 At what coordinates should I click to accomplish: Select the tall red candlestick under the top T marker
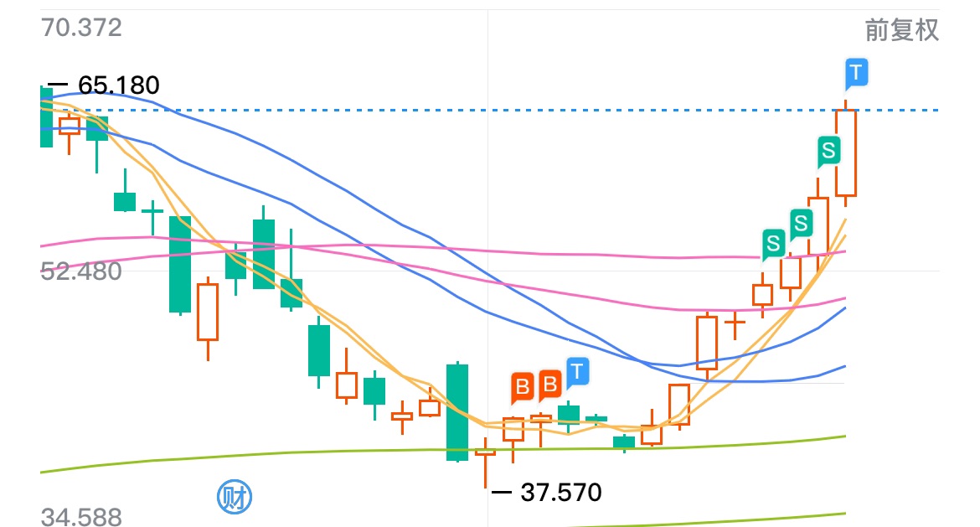pos(846,153)
